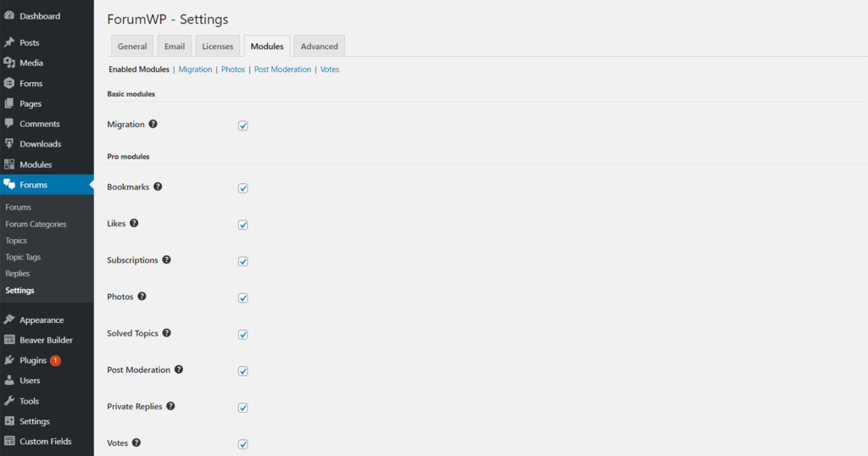Toggle the Likes module checkbox

(x=243, y=225)
